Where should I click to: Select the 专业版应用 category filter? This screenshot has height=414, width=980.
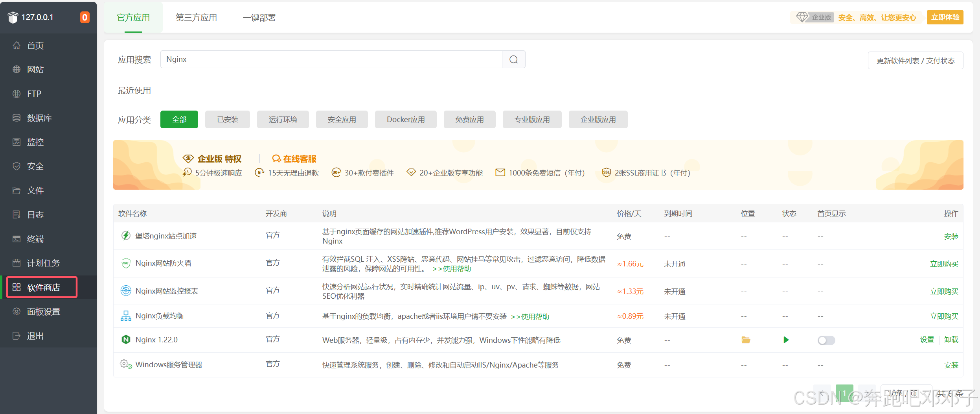point(532,120)
